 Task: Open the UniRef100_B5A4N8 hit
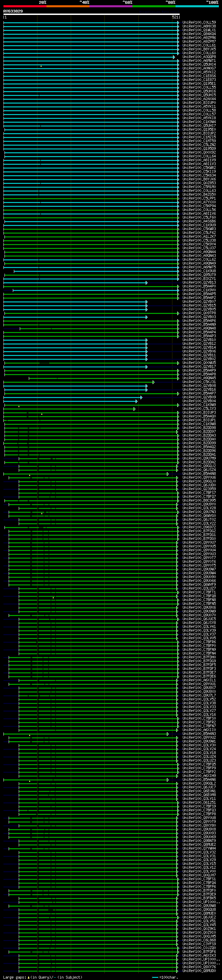pyautogui.click(x=199, y=473)
